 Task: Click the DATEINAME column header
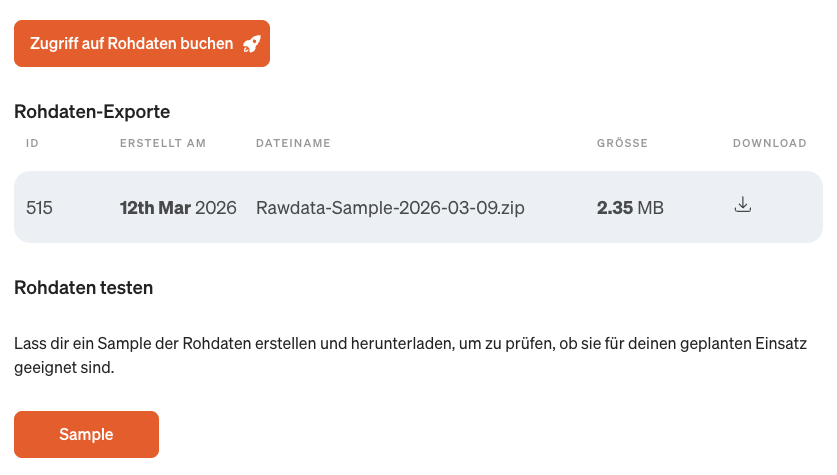point(293,143)
